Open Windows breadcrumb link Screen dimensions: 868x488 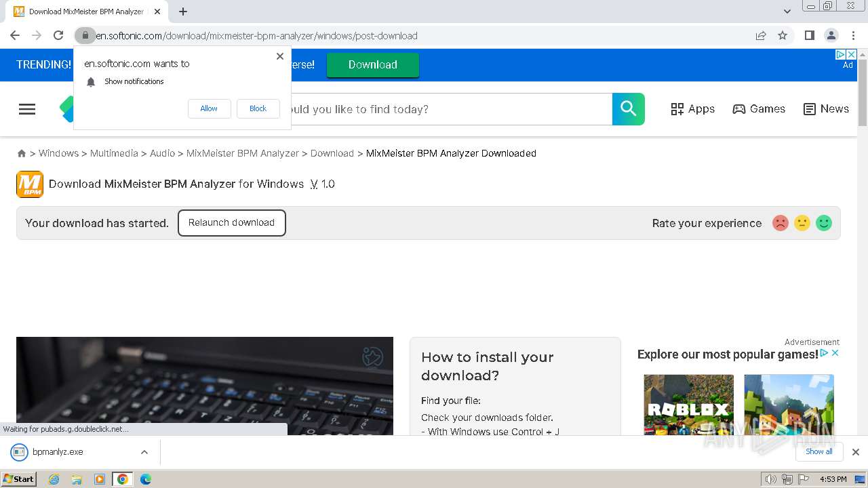[58, 153]
